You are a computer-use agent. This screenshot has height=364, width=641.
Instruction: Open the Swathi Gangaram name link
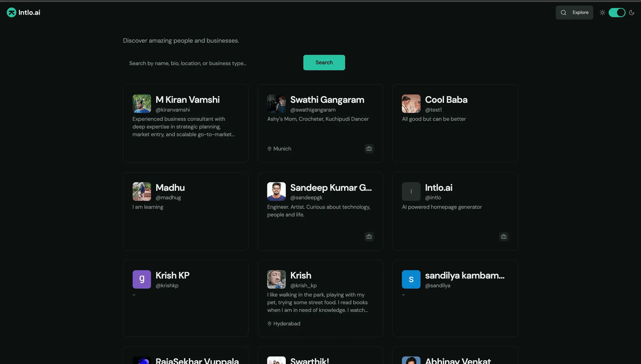[x=327, y=100]
